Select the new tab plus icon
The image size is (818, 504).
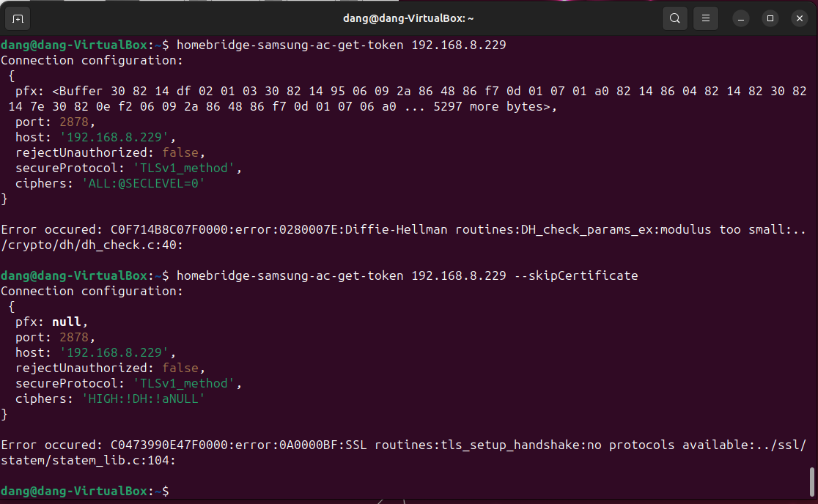tap(17, 18)
